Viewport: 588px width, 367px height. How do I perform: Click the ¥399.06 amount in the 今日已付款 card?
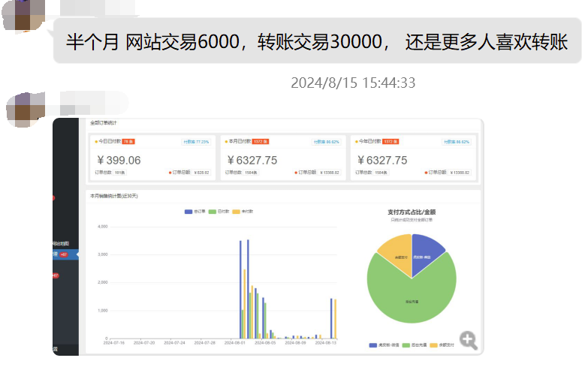coord(119,160)
